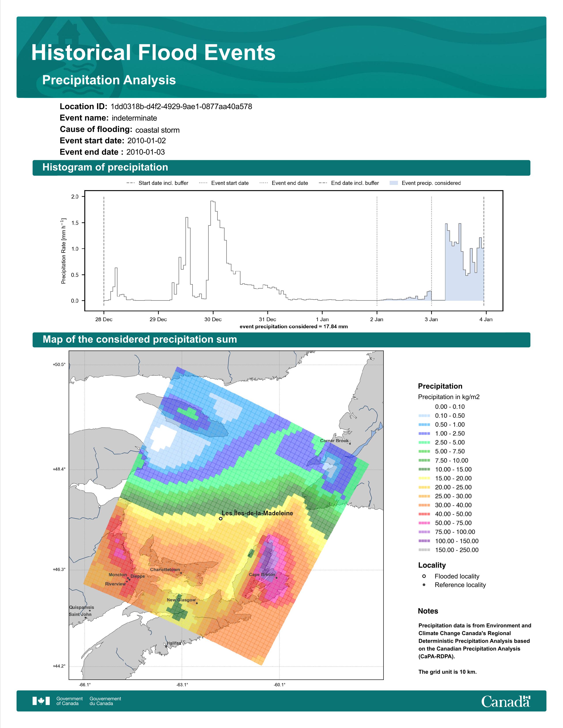The width and height of the screenshot is (563, 728).
Task: Select the event start date 2010-01-02
Action: (x=146, y=141)
